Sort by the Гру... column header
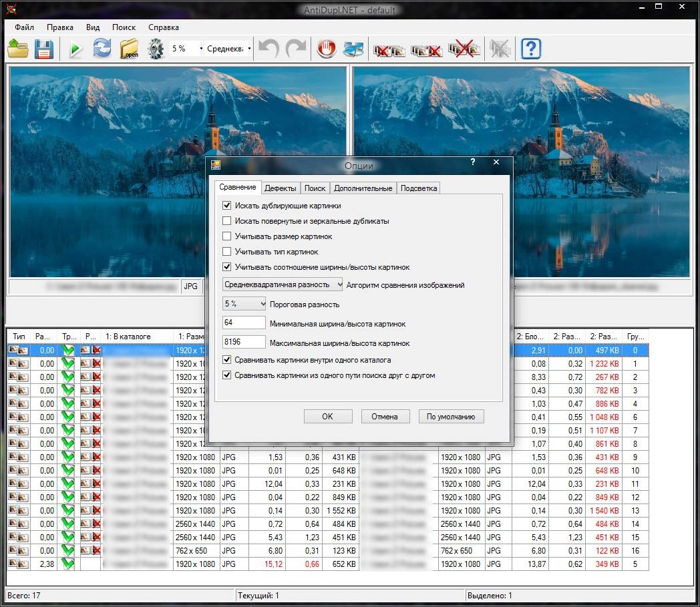700x607 pixels. (x=635, y=336)
